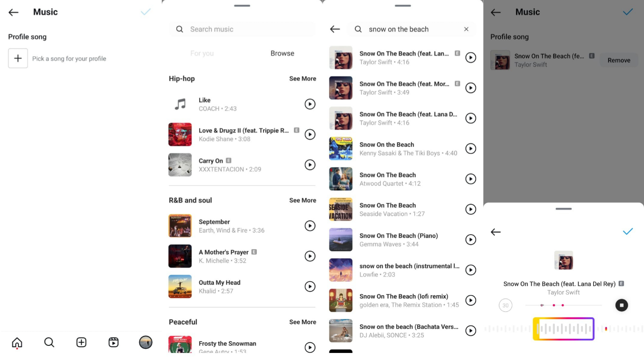This screenshot has width=644, height=360.
Task: Open the profile avatar in bottom navigation
Action: [x=145, y=342]
